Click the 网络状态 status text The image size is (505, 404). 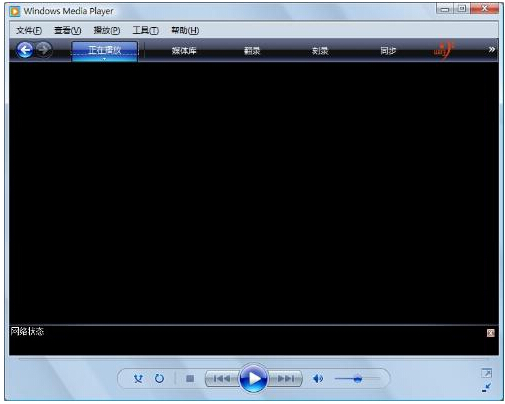tap(27, 331)
